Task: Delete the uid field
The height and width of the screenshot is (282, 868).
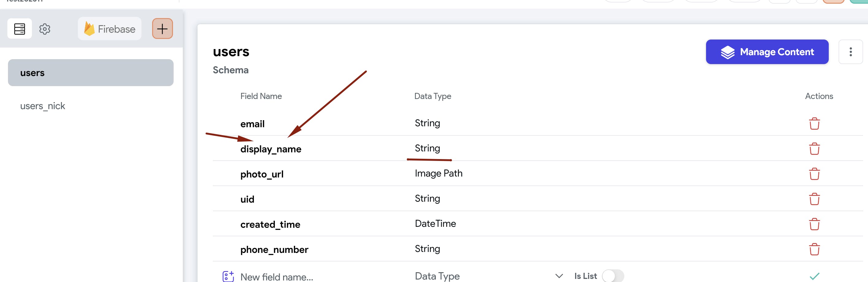Action: point(814,199)
